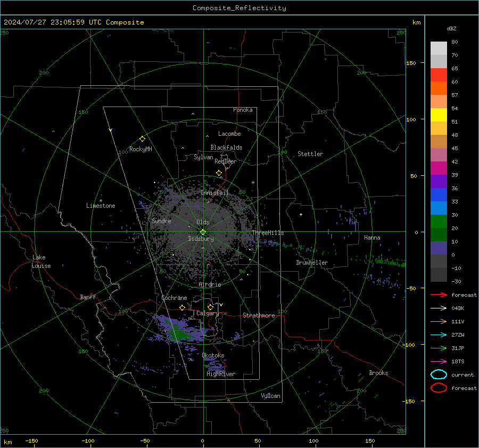Click the Ponoka city label
The image size is (479, 448).
coord(243,110)
